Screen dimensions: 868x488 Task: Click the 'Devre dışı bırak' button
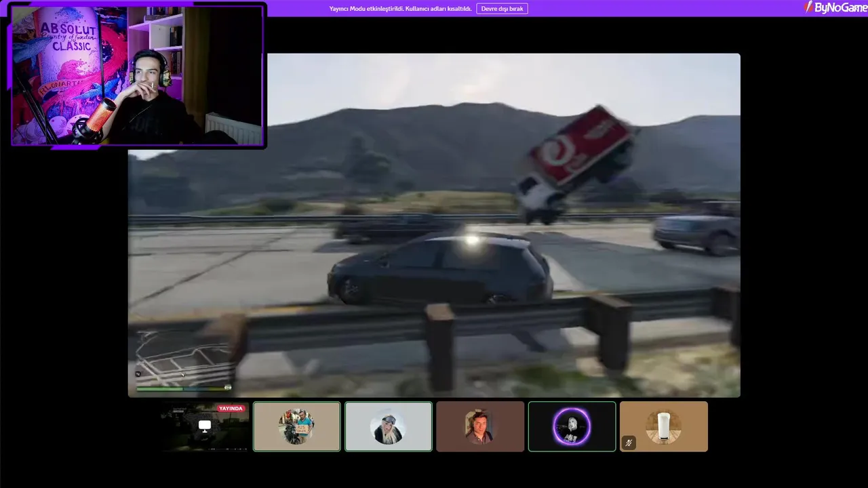[502, 9]
